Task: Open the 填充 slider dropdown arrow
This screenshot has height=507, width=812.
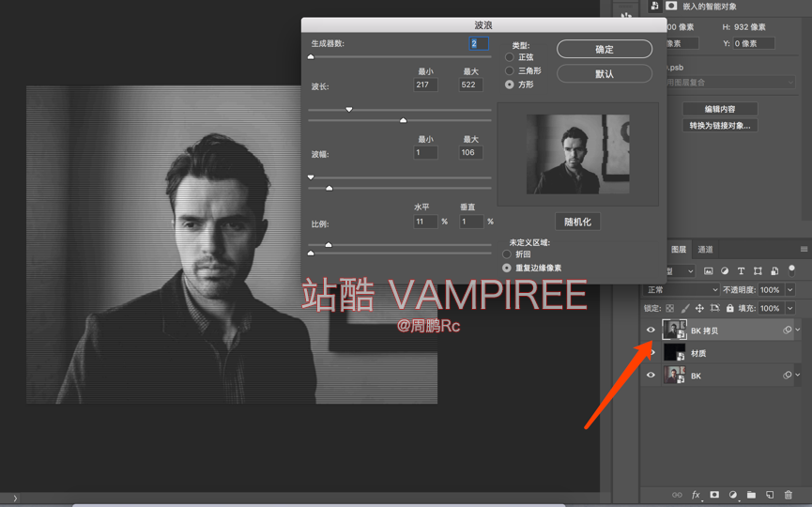Action: pos(790,308)
